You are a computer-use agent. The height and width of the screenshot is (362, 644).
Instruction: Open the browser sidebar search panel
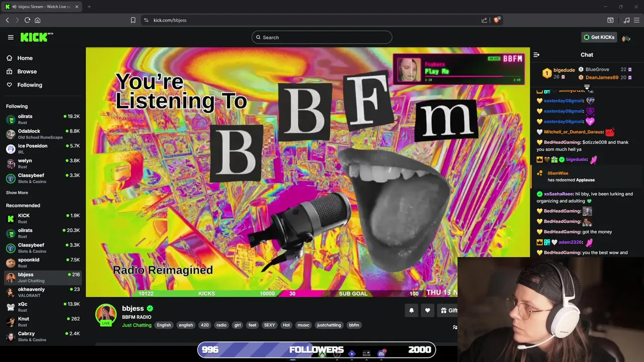(x=610, y=20)
